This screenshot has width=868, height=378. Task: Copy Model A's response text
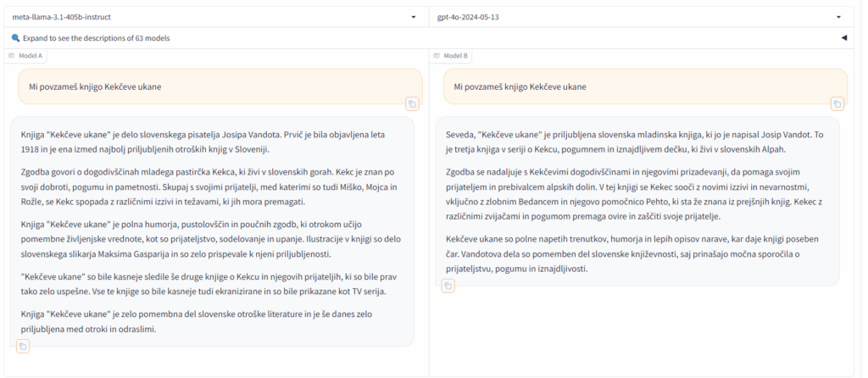[x=23, y=346]
